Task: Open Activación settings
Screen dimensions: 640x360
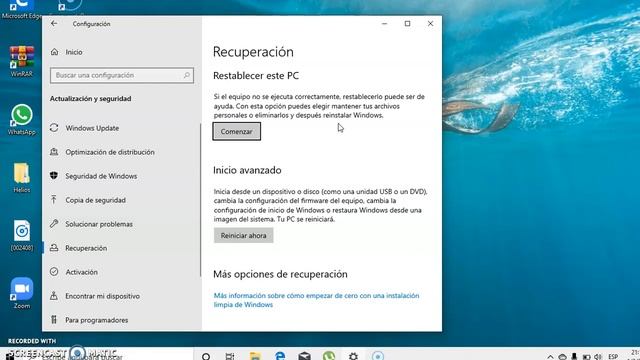Action: 81,272
